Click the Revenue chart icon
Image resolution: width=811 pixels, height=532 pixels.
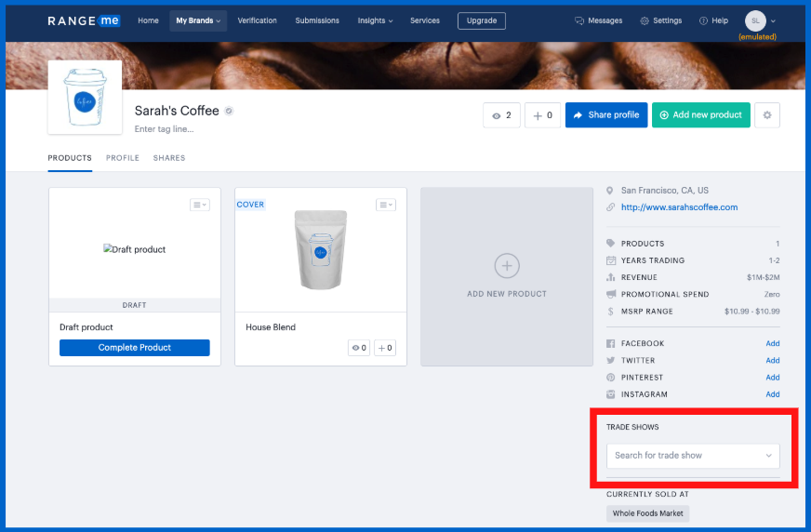(611, 278)
